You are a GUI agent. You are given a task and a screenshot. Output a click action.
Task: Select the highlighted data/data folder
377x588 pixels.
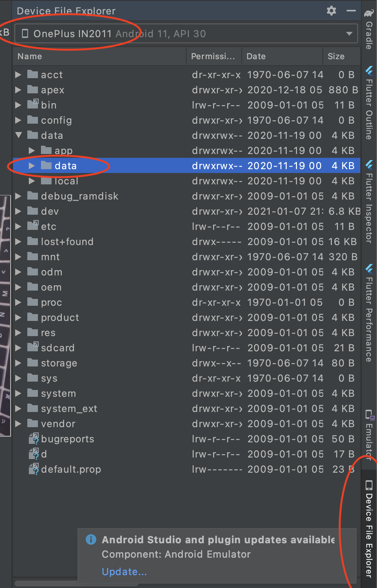[66, 165]
